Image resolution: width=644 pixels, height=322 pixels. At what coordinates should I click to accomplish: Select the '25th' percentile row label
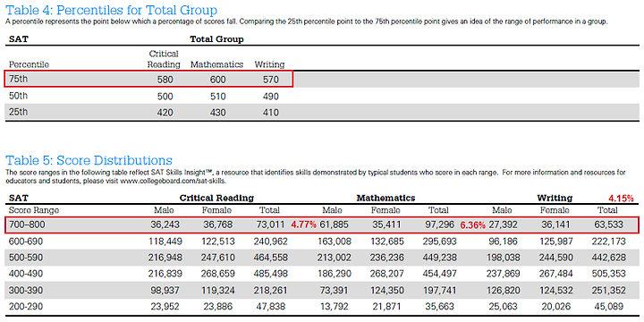[x=19, y=112]
